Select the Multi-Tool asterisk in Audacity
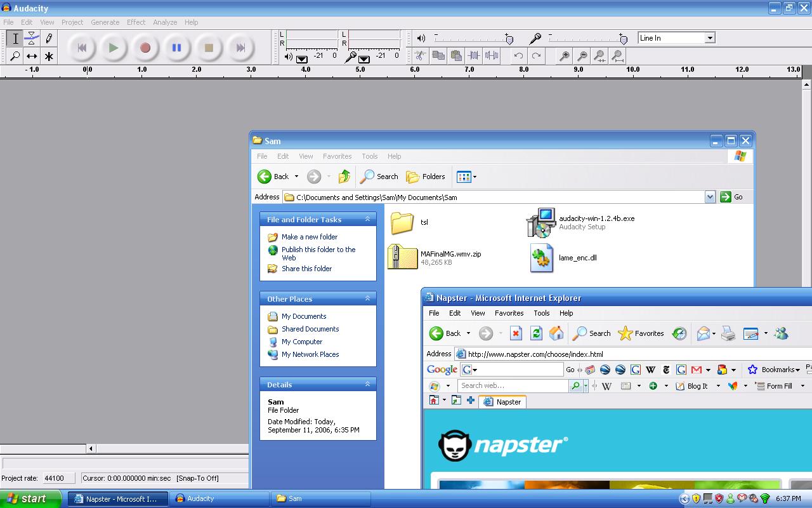The height and width of the screenshot is (508, 812). (x=49, y=56)
